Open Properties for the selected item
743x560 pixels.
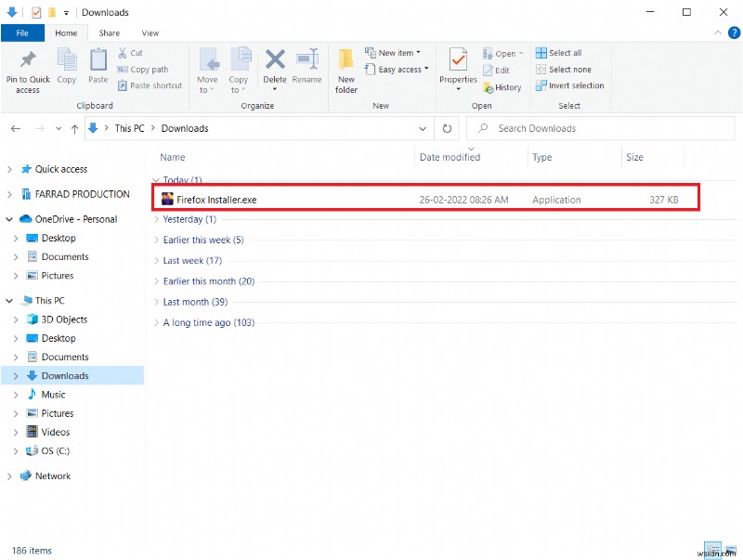[x=457, y=65]
